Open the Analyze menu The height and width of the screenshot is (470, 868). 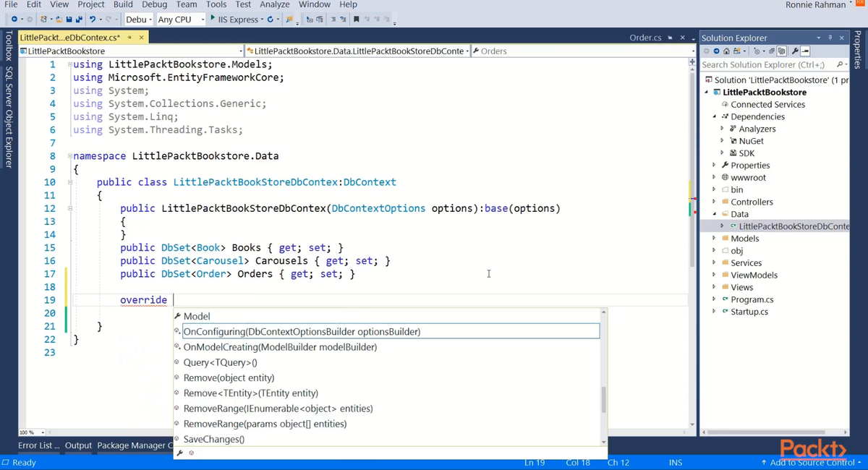point(275,4)
